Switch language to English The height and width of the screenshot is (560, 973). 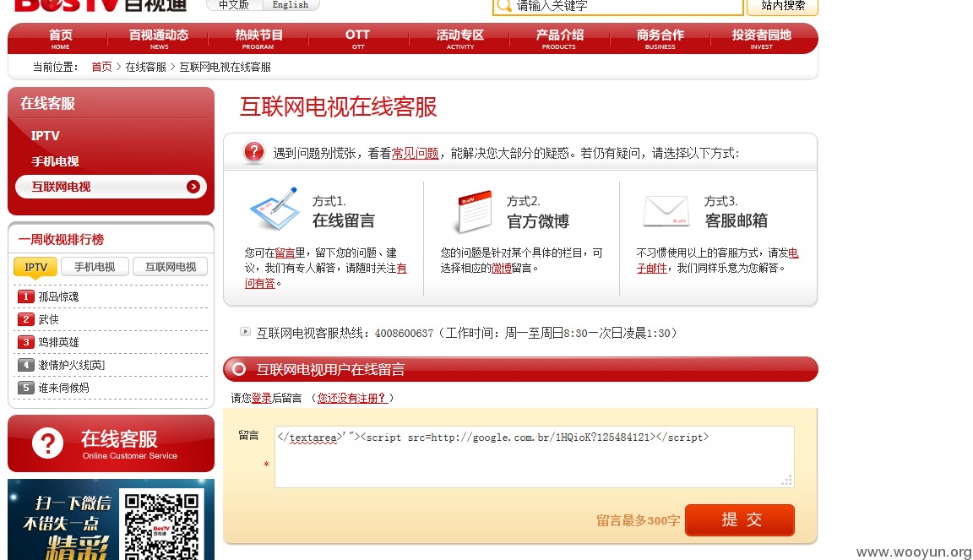[x=291, y=5]
